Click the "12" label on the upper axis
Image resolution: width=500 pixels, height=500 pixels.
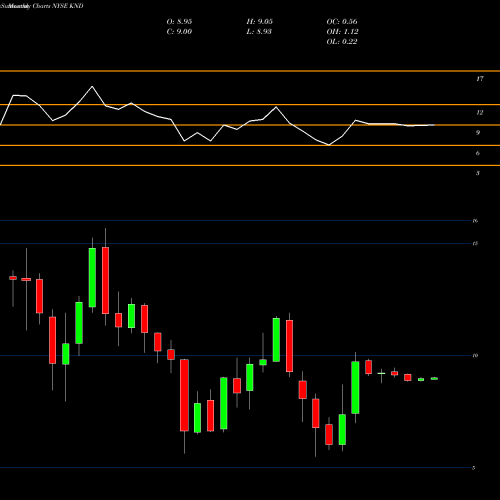coord(479,112)
